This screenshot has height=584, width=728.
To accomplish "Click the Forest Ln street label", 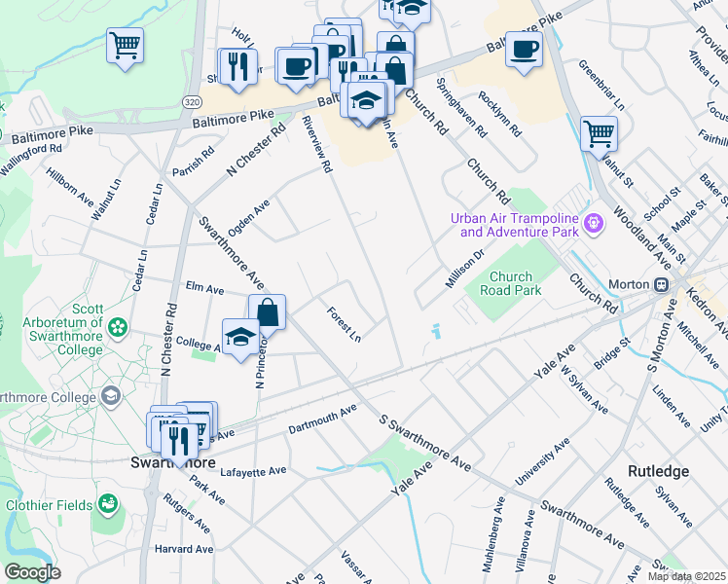I will [x=344, y=324].
